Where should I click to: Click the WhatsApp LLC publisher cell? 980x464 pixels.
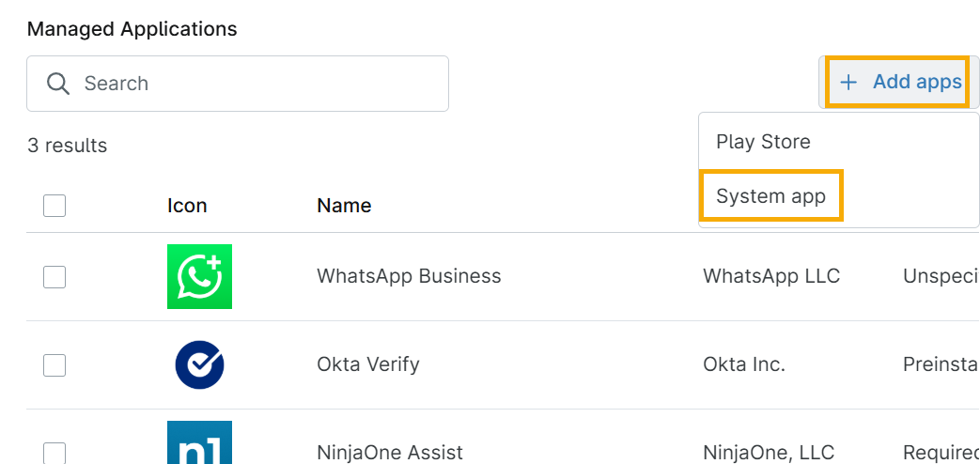[771, 276]
